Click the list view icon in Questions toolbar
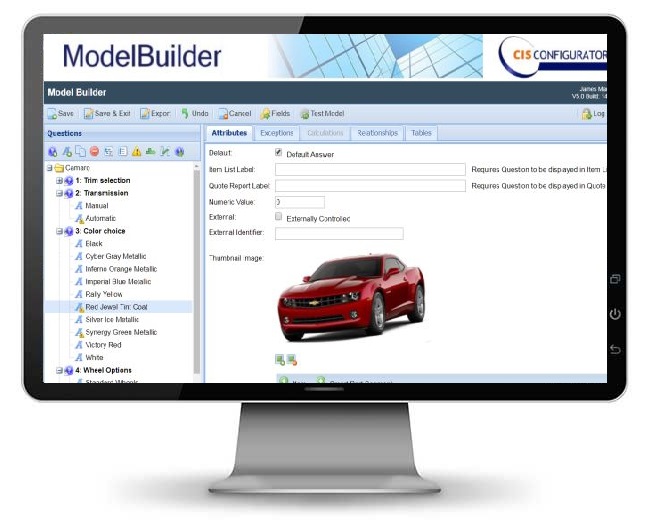This screenshot has height=525, width=648. pyautogui.click(x=123, y=152)
